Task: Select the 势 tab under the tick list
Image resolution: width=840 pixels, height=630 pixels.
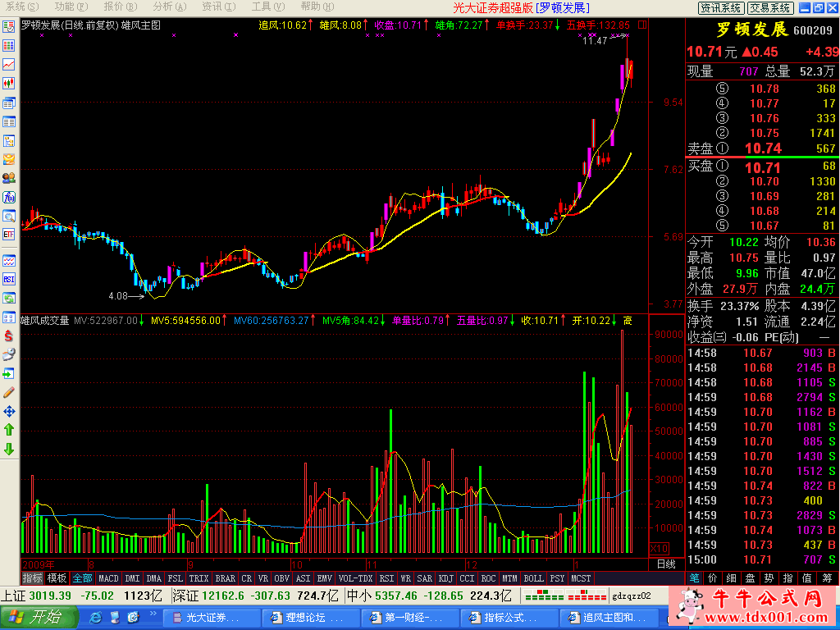Action: tap(769, 578)
